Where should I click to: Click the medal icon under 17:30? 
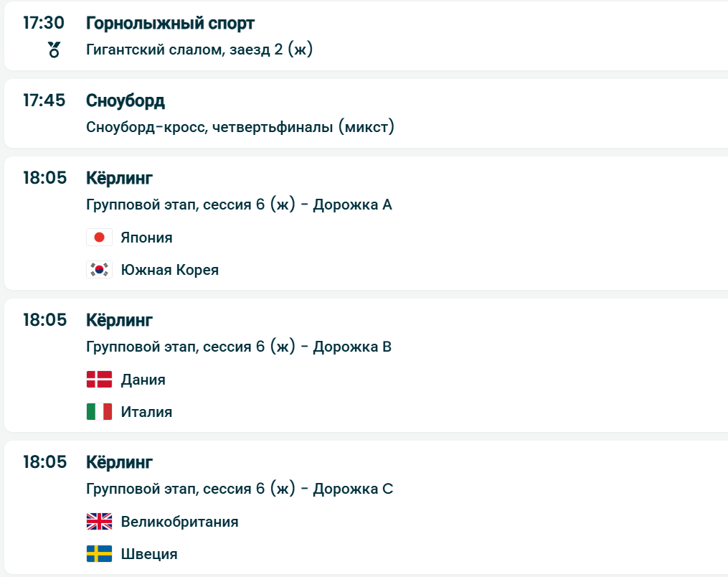coord(54,50)
